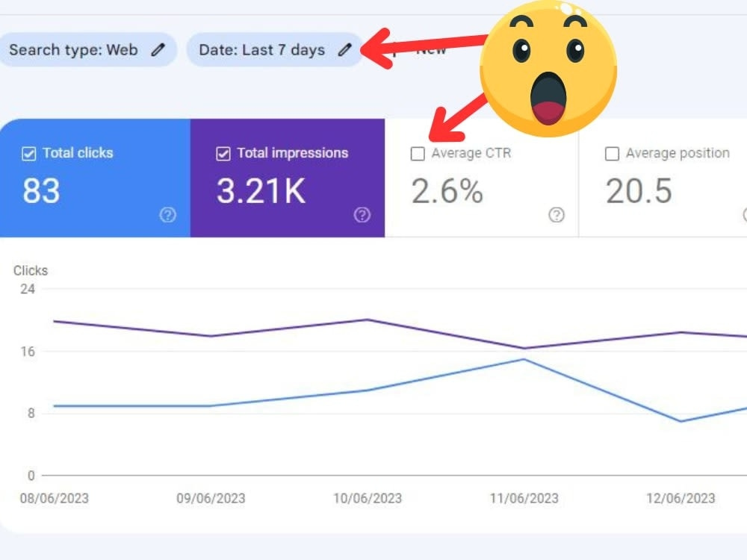Click the 08/06/2023 date label
Viewport: 747px width, 560px height.
pos(55,498)
